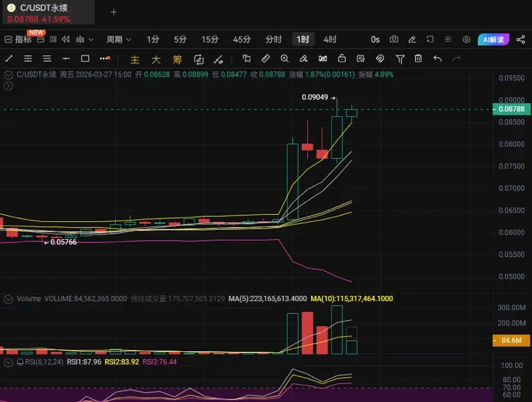Open more drawing tools (three dots)

pos(105,59)
